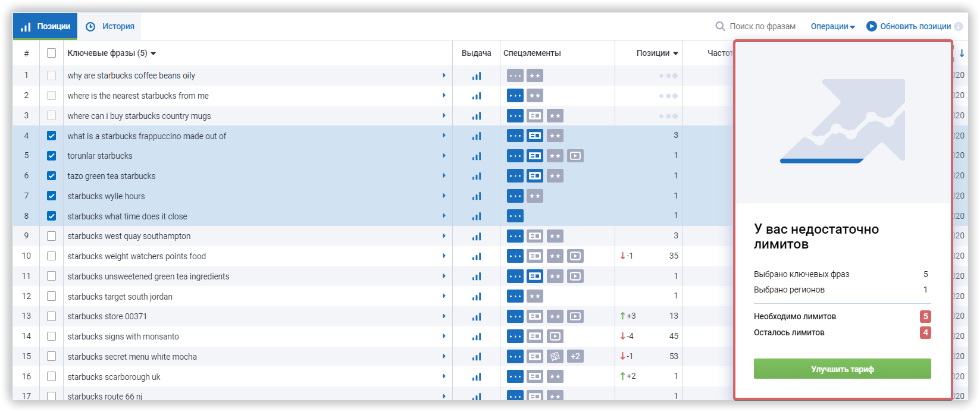Click the video icon for 'starbucks weight watchers points food'

click(x=575, y=256)
